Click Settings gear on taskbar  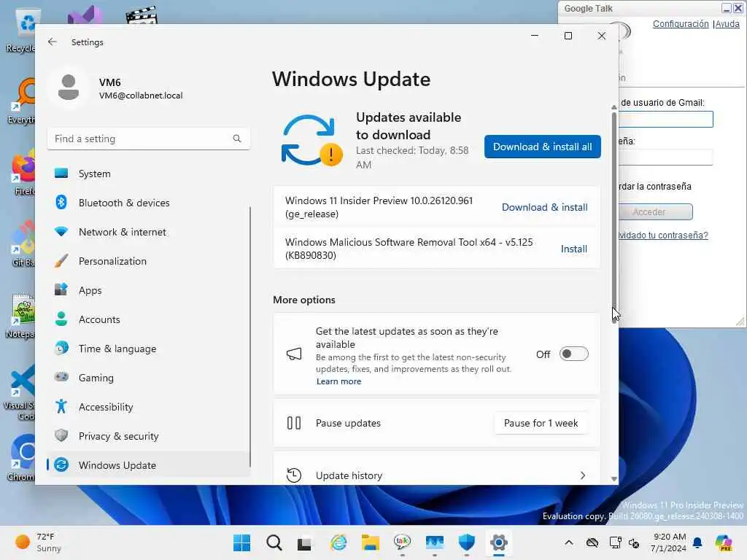point(499,542)
